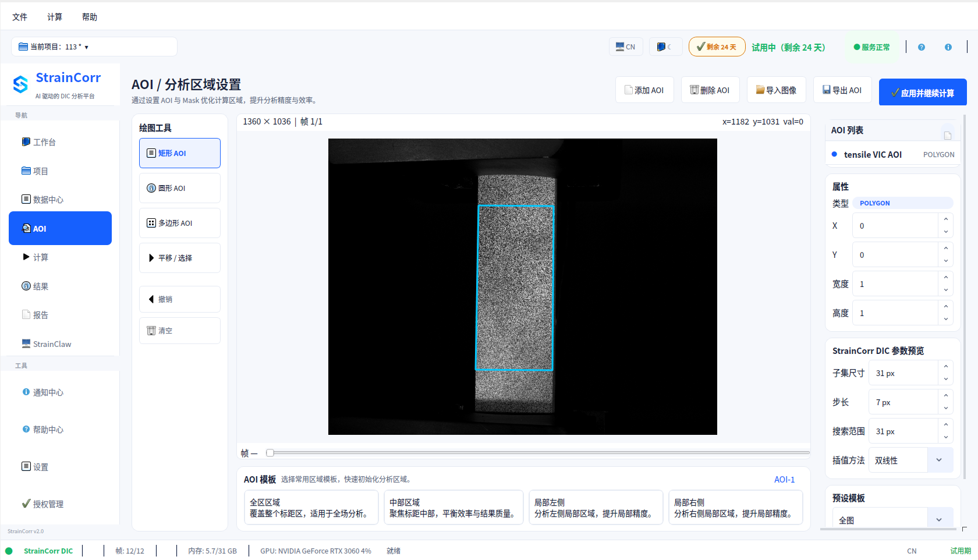Image resolution: width=978 pixels, height=560 pixels.
Task: Open 结果 in the sidebar
Action: [x=60, y=286]
